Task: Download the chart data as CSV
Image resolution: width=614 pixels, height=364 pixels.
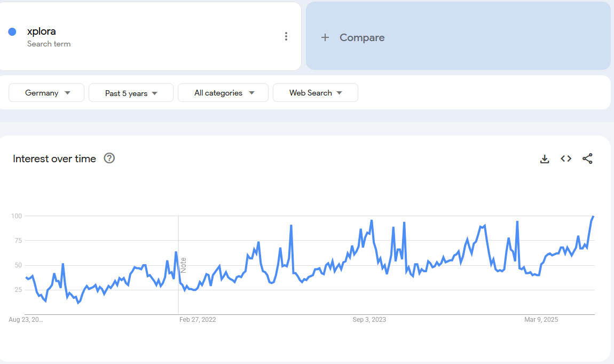Action: pyautogui.click(x=545, y=159)
